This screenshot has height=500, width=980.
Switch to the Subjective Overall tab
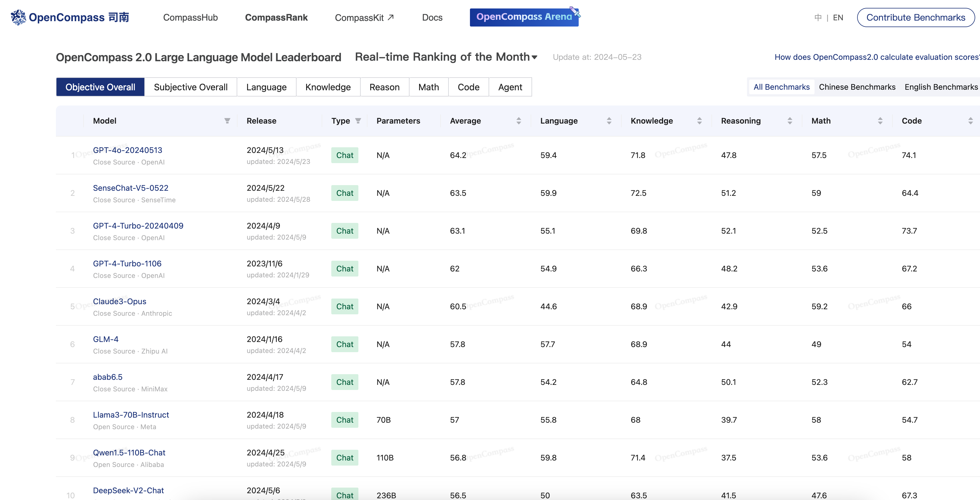point(191,87)
